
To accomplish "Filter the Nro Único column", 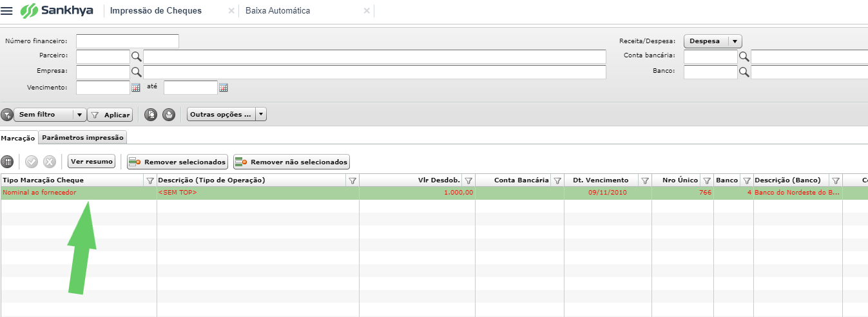I will [x=707, y=180].
